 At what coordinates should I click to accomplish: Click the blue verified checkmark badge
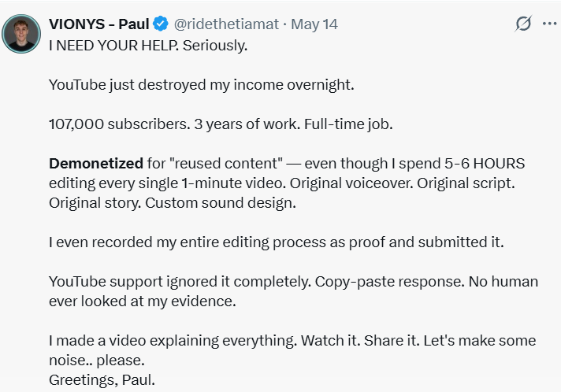point(161,24)
